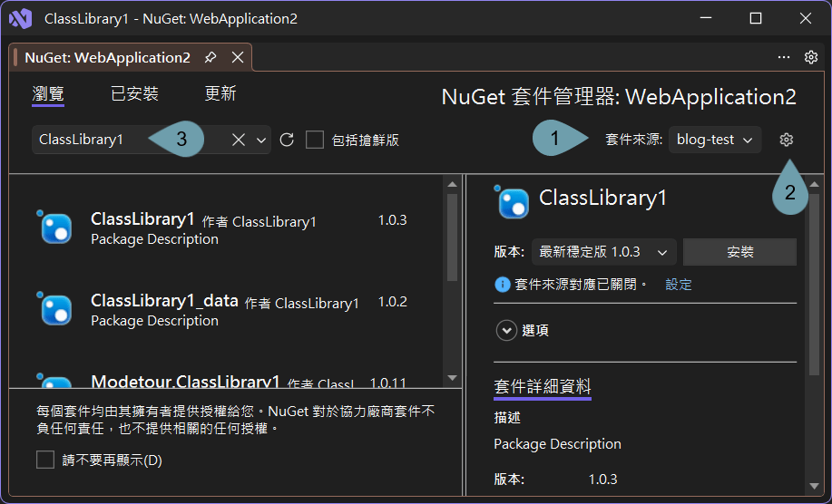Close the NuGet WebApplication2 document tab
Image resolution: width=832 pixels, height=504 pixels.
238,57
